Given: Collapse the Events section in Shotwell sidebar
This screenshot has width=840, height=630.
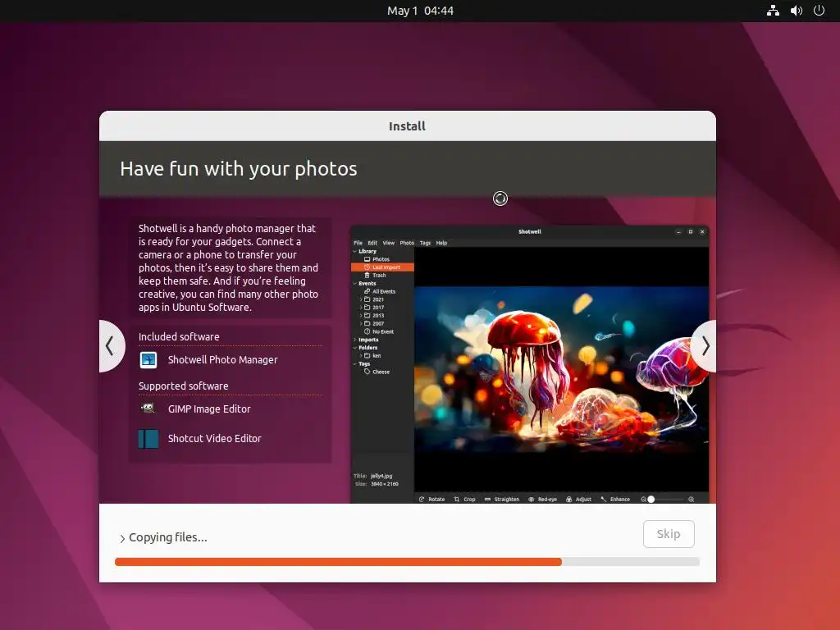Looking at the screenshot, I should 354,283.
